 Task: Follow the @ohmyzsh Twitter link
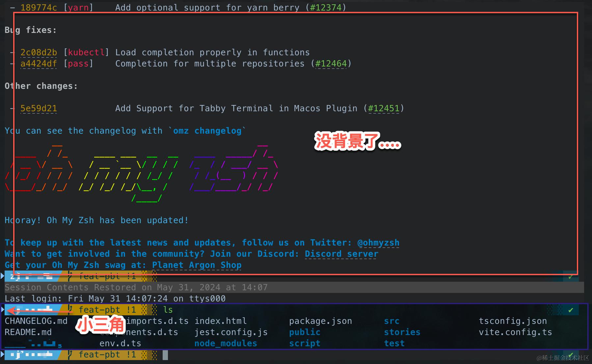point(378,243)
